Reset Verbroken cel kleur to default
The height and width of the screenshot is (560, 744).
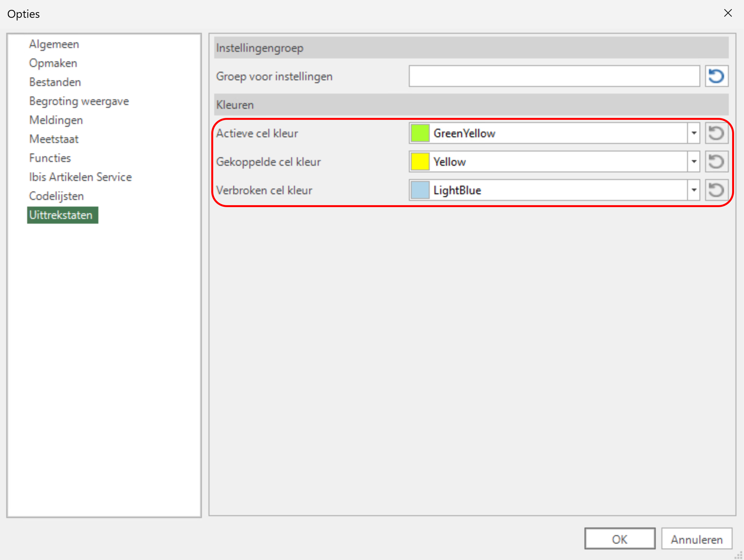tap(716, 190)
